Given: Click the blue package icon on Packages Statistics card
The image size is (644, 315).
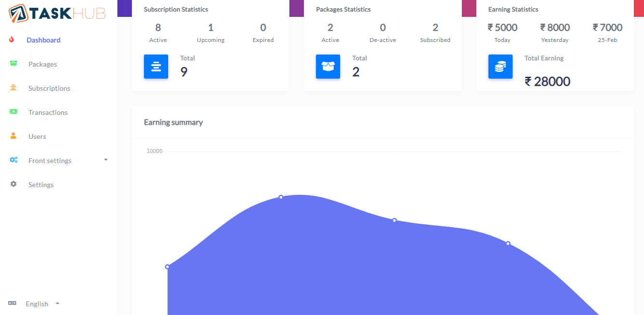Looking at the screenshot, I should click(328, 67).
